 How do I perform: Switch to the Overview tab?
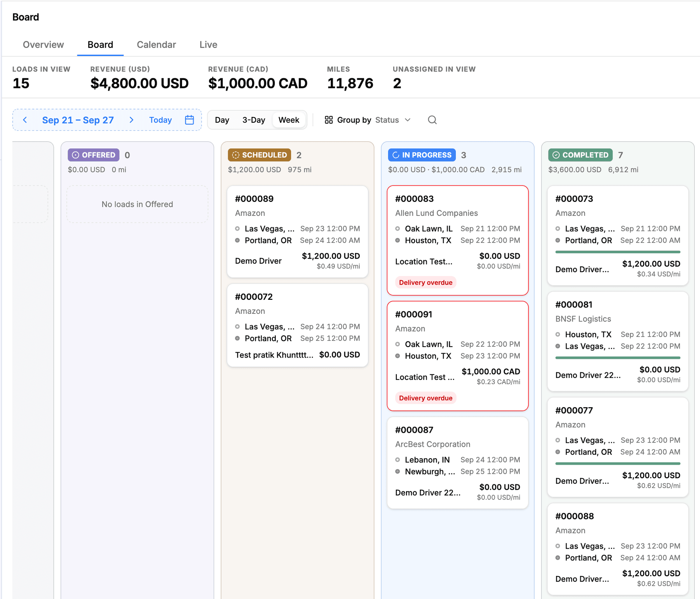coord(43,45)
